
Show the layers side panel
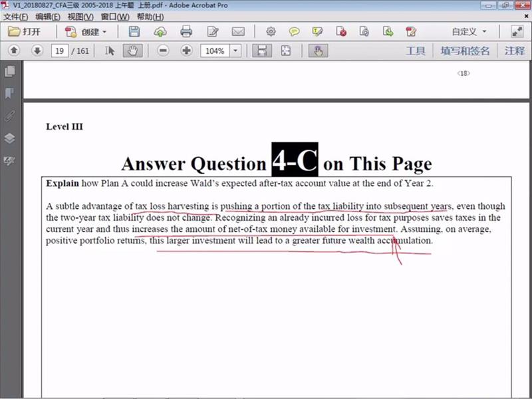click(x=10, y=138)
